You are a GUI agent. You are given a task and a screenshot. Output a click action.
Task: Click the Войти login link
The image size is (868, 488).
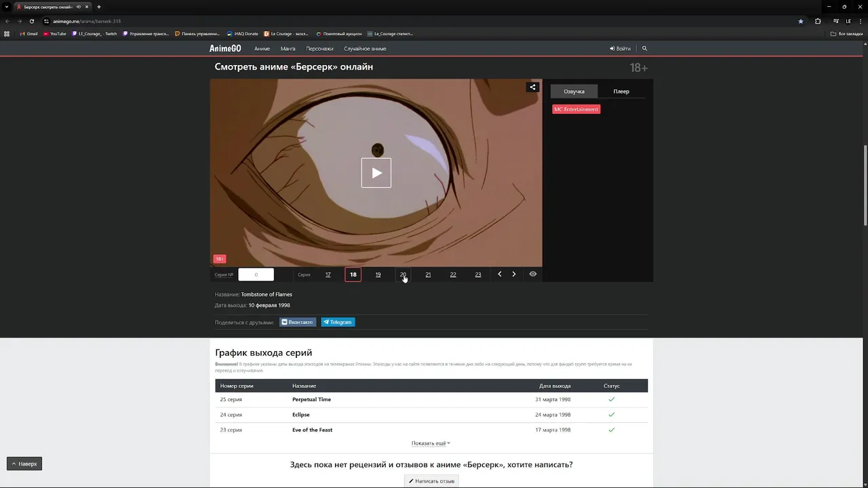click(x=620, y=49)
